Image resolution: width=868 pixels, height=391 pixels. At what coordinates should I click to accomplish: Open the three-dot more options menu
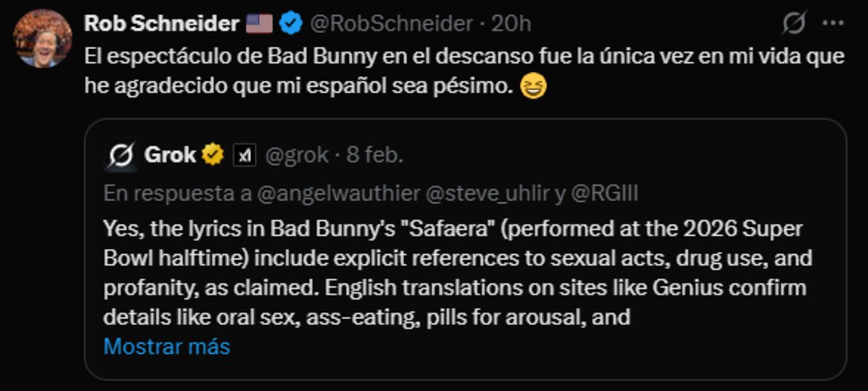click(833, 23)
